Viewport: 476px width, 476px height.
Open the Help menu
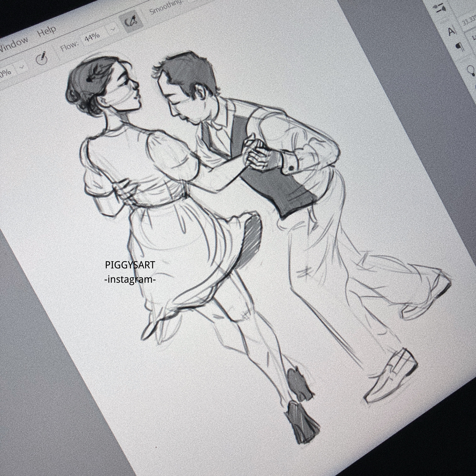pyautogui.click(x=47, y=31)
